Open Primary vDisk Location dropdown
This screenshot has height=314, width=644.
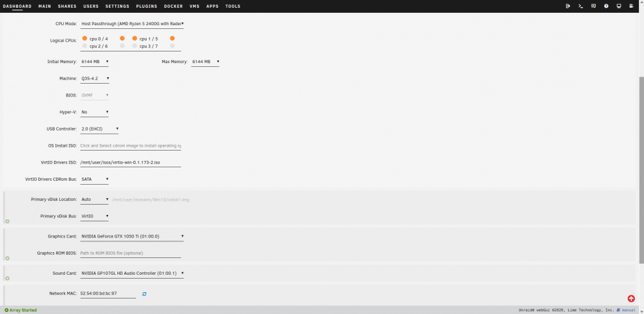95,199
